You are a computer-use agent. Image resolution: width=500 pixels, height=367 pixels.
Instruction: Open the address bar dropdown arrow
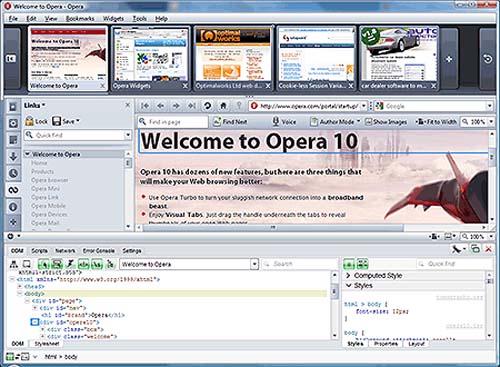(364, 106)
